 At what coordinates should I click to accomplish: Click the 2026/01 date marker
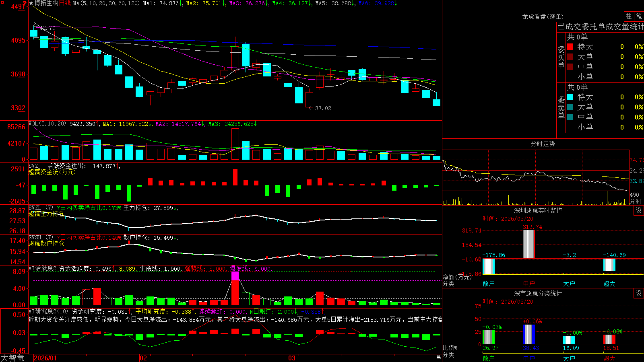45,358
